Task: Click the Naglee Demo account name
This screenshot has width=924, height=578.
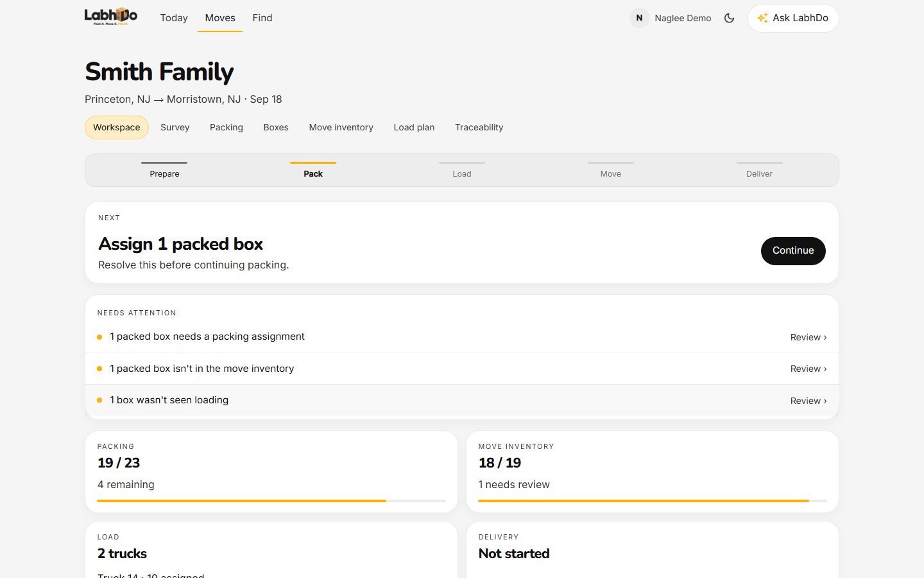Action: tap(683, 18)
